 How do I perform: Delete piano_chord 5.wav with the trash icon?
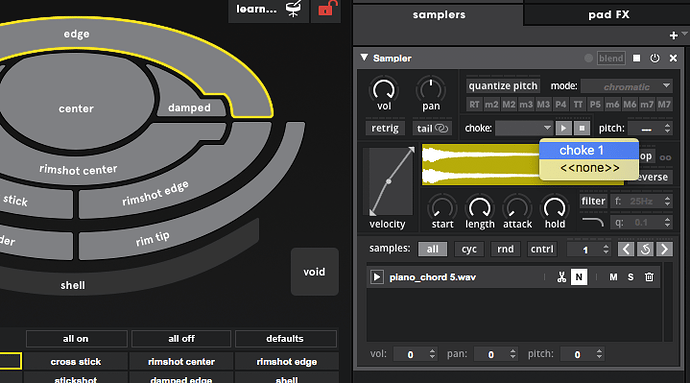point(649,277)
